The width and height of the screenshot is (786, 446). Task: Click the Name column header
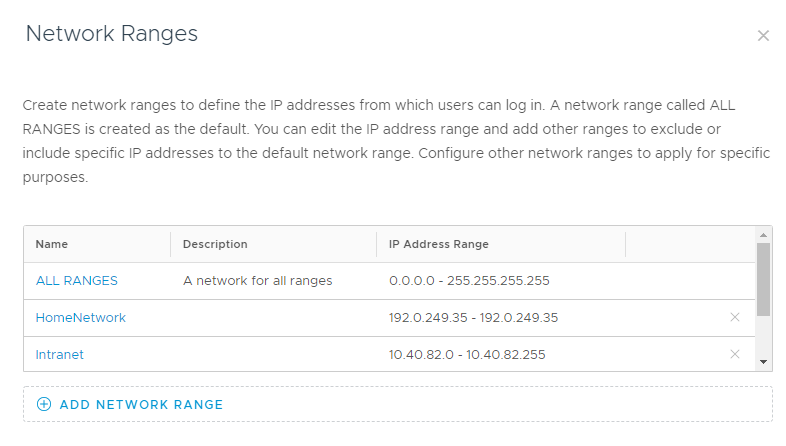point(52,244)
